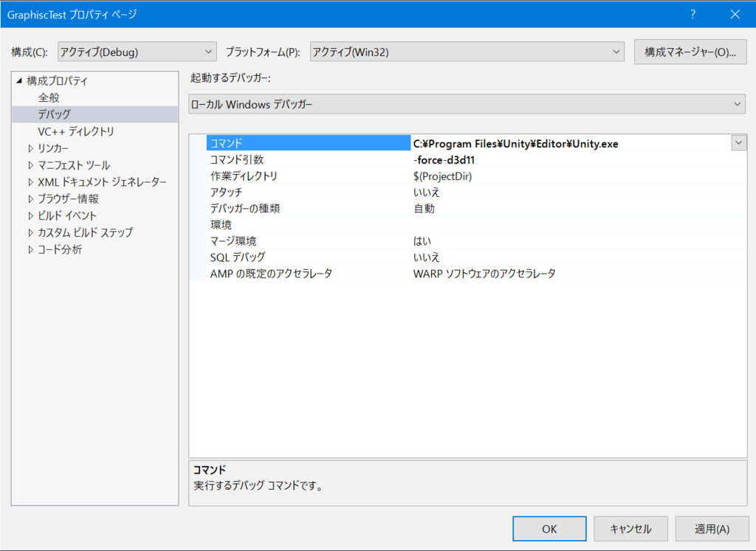Click the -force-d3d11 argument value
756x551 pixels.
coord(444,160)
